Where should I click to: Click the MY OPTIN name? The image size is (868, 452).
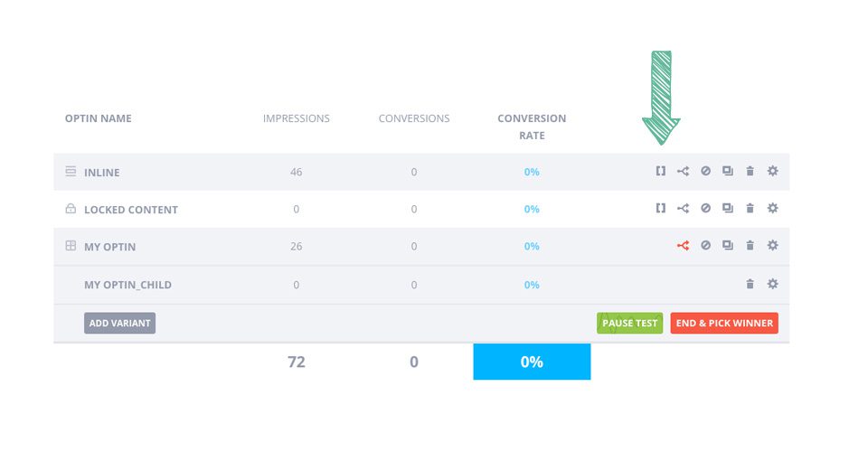click(109, 247)
